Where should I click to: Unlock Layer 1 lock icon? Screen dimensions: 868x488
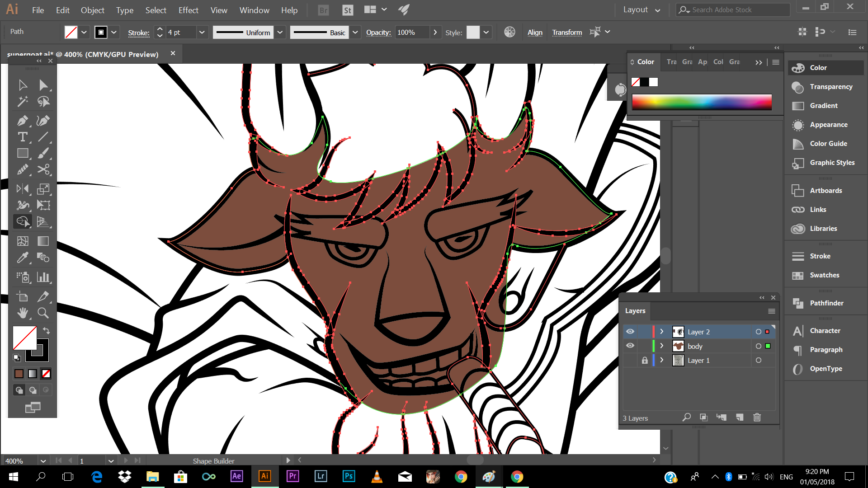[645, 360]
